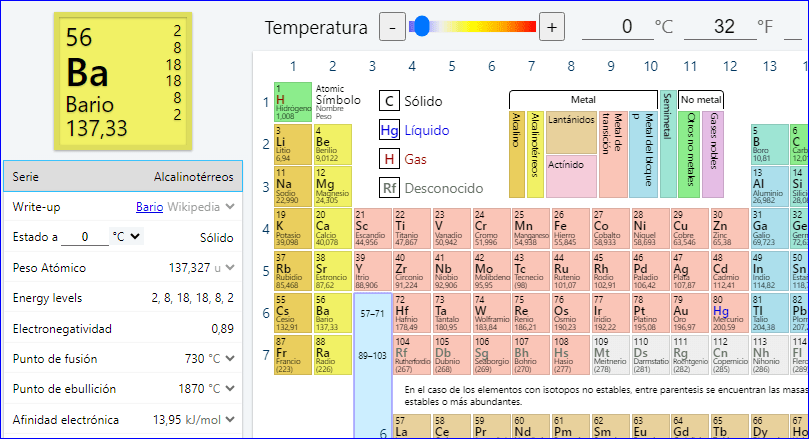Expand the Punto de ebullición unit dropdown
The height and width of the screenshot is (439, 809).
[230, 388]
